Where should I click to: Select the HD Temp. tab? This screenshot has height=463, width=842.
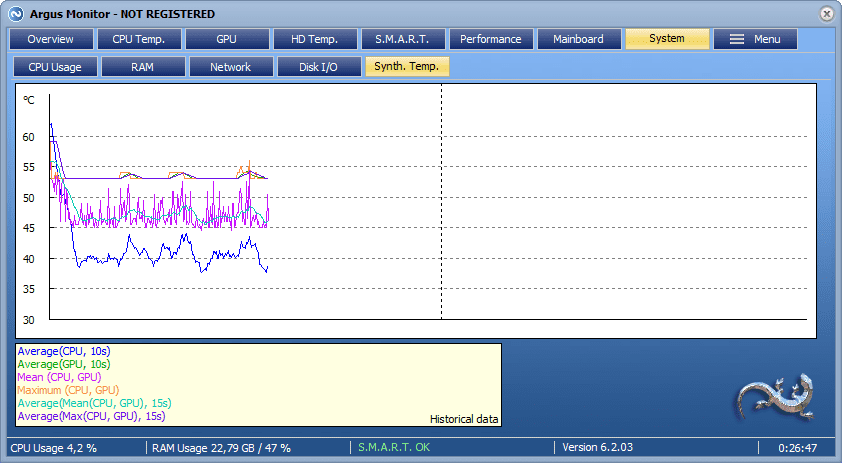(315, 39)
